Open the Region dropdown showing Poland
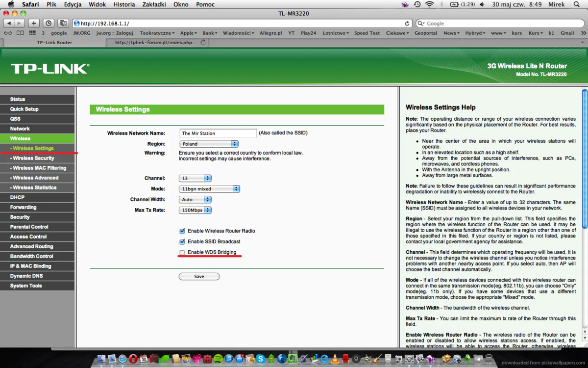588x368 pixels. (x=209, y=144)
